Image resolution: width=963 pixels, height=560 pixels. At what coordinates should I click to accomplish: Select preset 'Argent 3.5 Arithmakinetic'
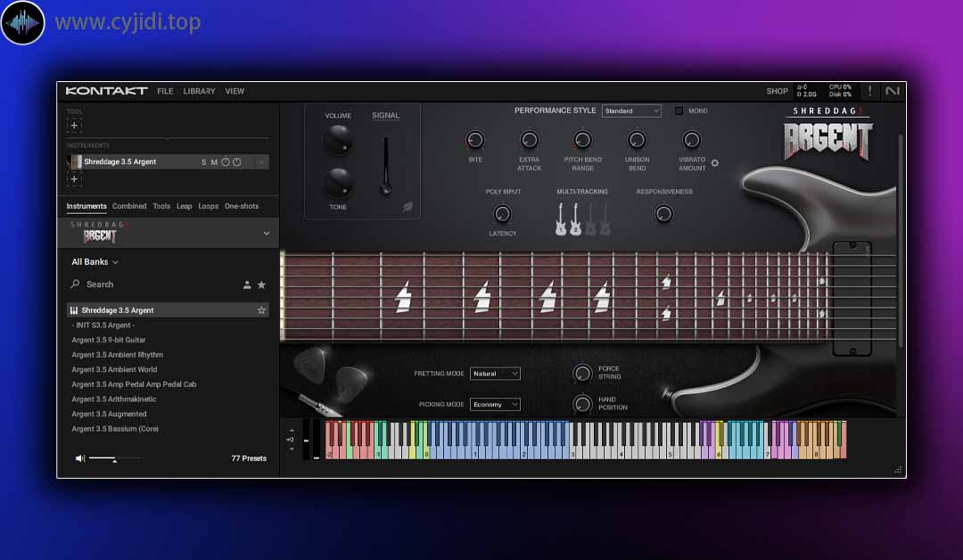[113, 399]
